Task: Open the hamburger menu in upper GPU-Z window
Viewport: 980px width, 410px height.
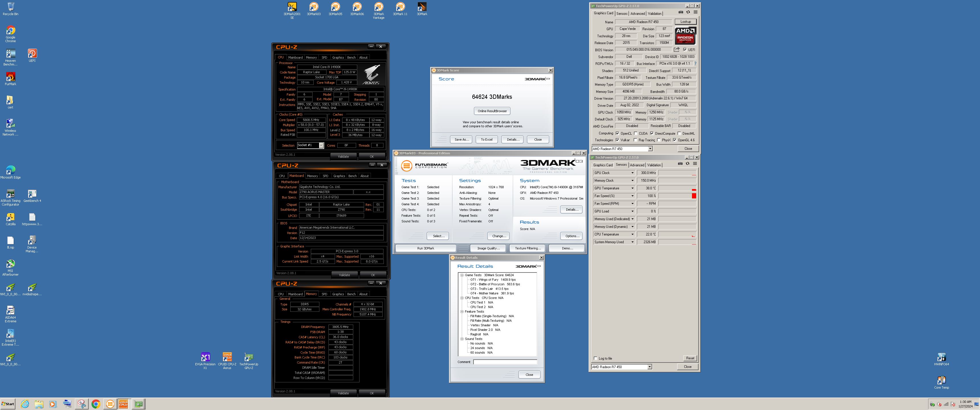Action: [695, 12]
